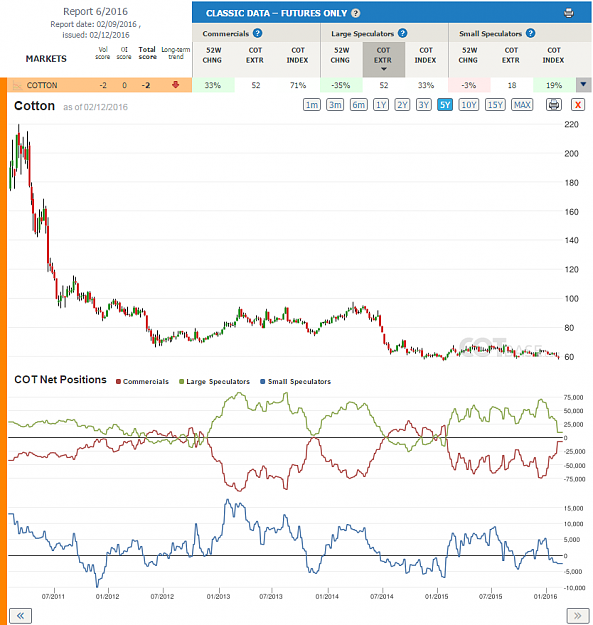Click the printer icon in the blue header

click(x=569, y=13)
